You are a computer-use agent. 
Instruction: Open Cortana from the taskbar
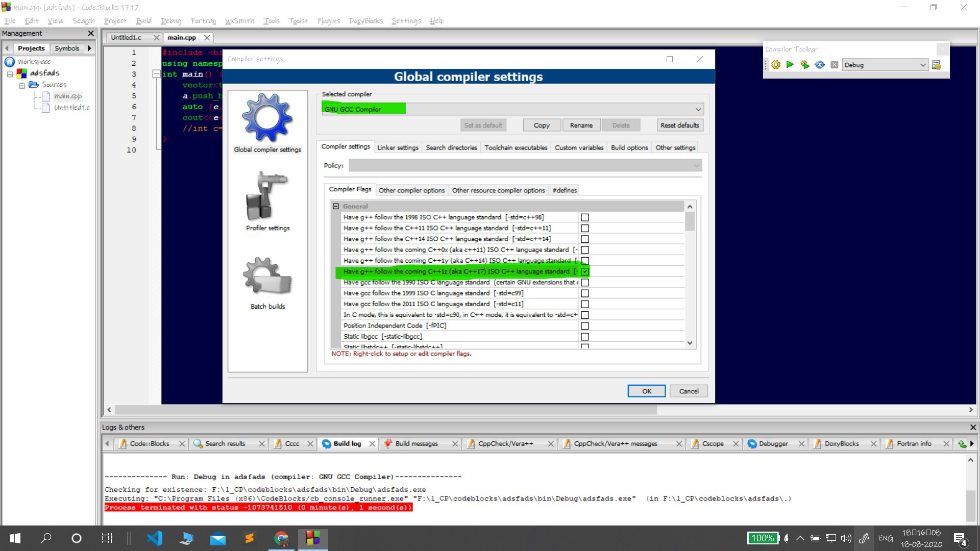pos(77,538)
